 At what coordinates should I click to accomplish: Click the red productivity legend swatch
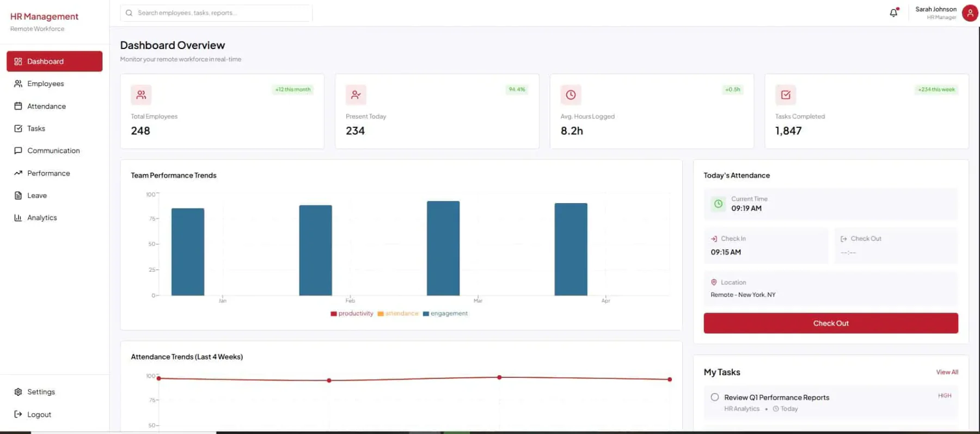click(x=334, y=314)
